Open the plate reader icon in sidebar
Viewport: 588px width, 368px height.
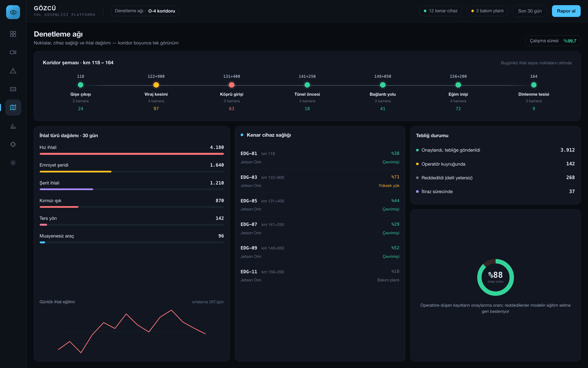coord(13,89)
